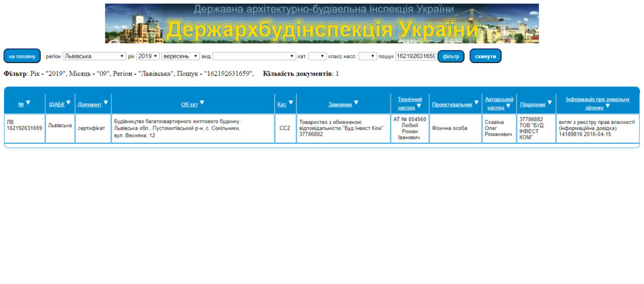Viewport: 644px width, 284px height.
Task: Open the рік dropdown showing 2019
Action: click(148, 56)
